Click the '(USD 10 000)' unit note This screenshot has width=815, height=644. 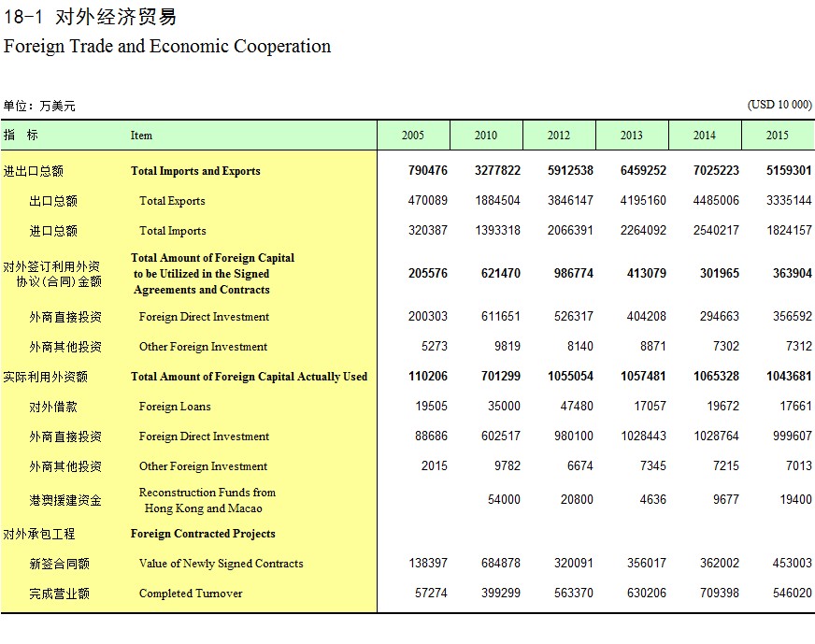point(779,105)
